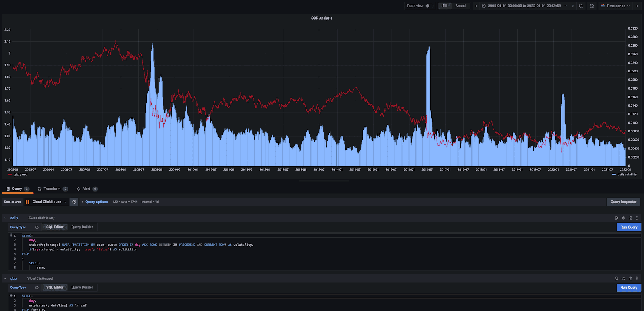Open the Alert tab

tap(87, 189)
